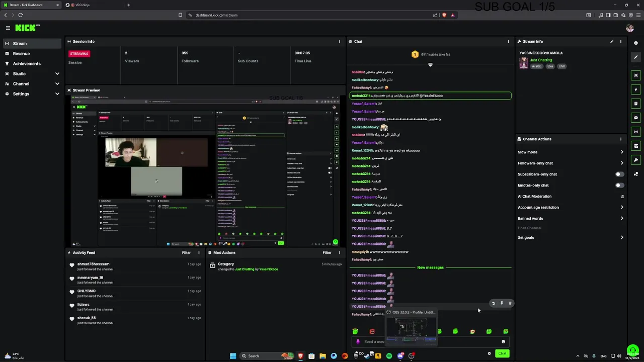The height and width of the screenshot is (362, 644).
Task: Open Discord from the taskbar
Action: click(x=400, y=356)
